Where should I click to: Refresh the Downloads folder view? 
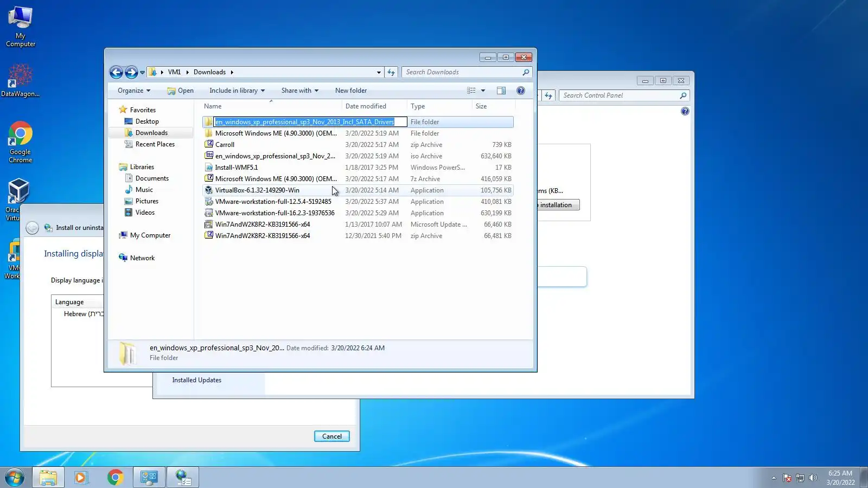tap(391, 72)
